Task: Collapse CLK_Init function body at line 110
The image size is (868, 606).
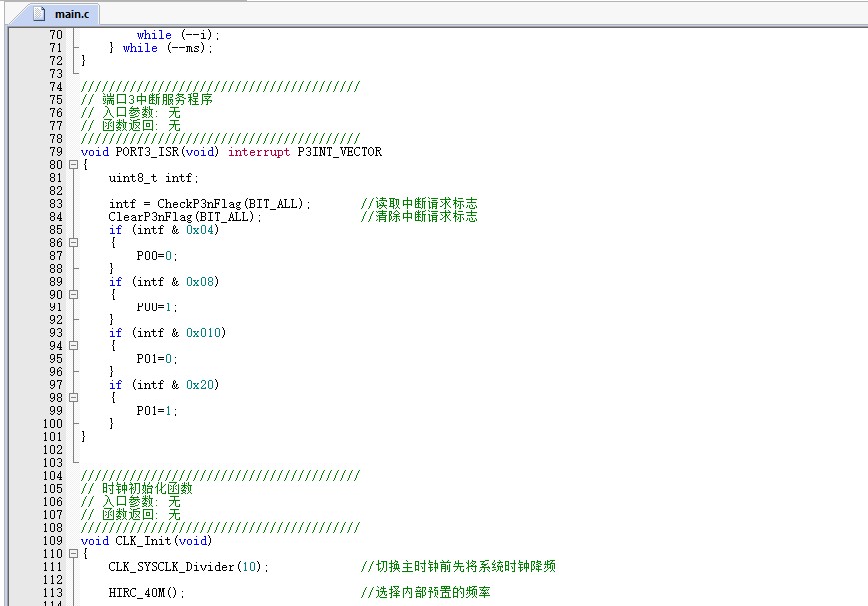Action: [x=73, y=553]
